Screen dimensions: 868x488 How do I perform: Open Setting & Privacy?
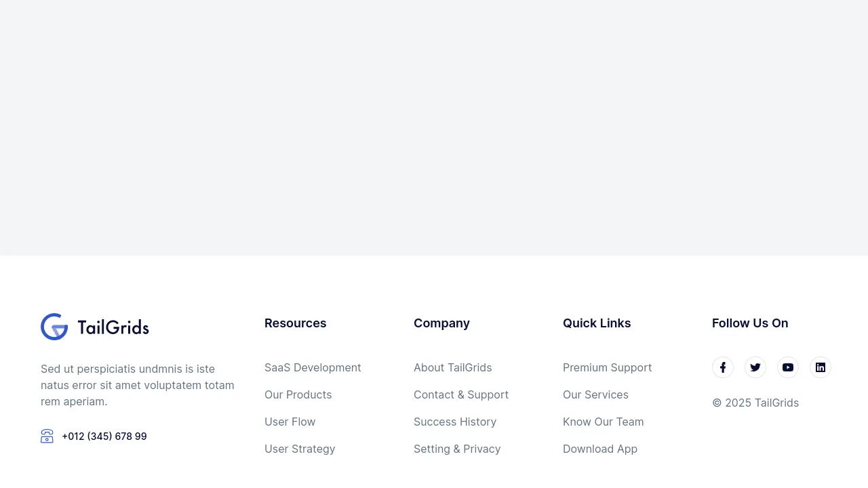457,449
